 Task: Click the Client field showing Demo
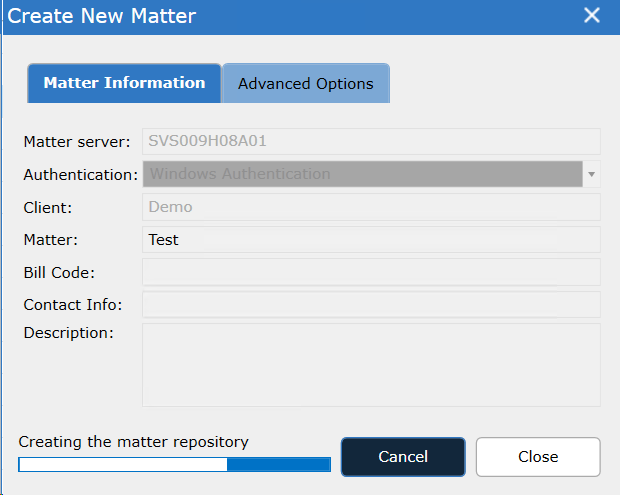pos(371,207)
